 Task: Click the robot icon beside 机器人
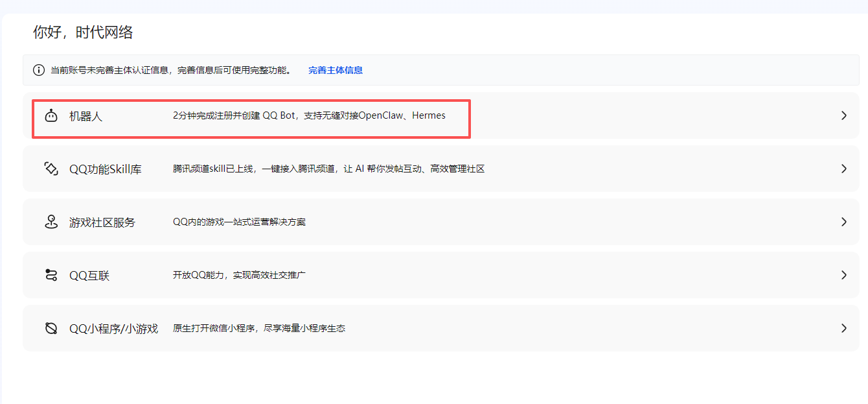[x=51, y=116]
